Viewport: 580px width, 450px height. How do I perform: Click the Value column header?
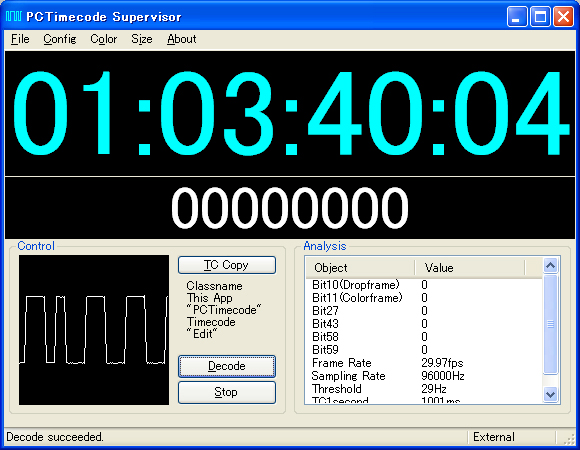click(470, 268)
